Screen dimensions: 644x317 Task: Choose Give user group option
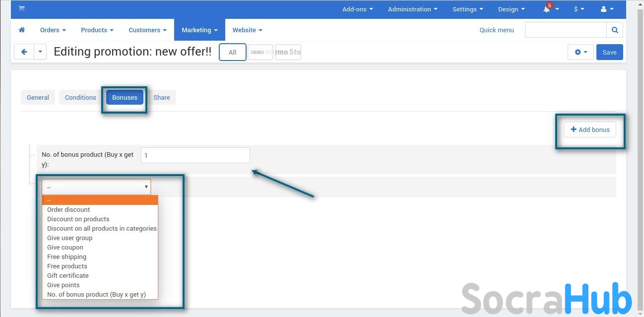coord(100,238)
